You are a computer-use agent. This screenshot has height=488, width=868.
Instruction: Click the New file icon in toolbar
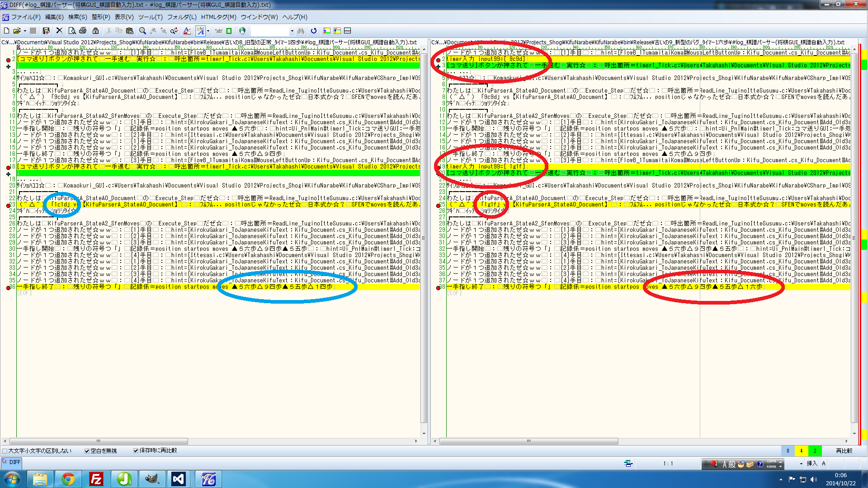(6, 31)
